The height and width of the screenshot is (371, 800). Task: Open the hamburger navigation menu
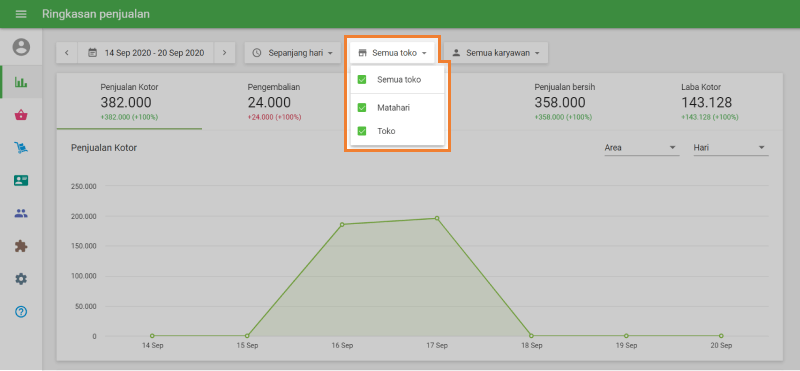point(21,14)
